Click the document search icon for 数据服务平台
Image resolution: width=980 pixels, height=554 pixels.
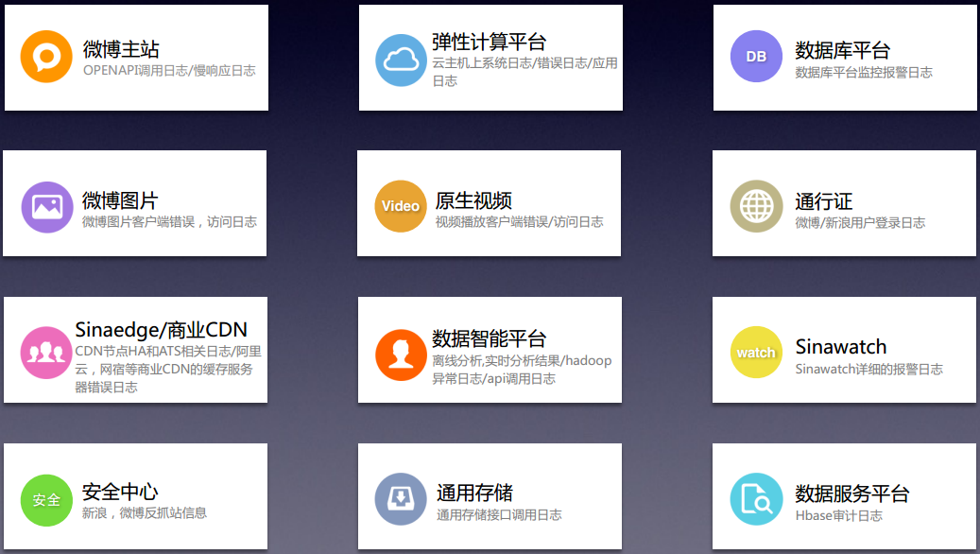pyautogui.click(x=756, y=499)
